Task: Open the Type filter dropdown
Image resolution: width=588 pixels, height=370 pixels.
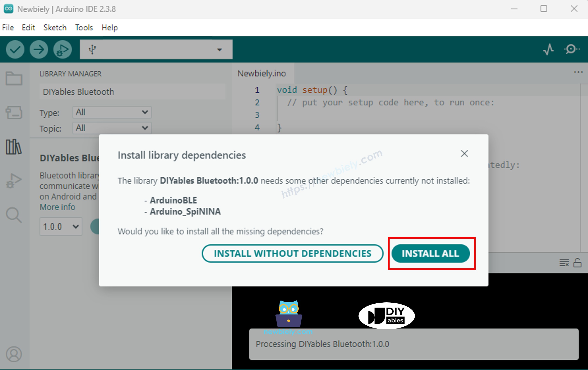Action: (x=112, y=112)
